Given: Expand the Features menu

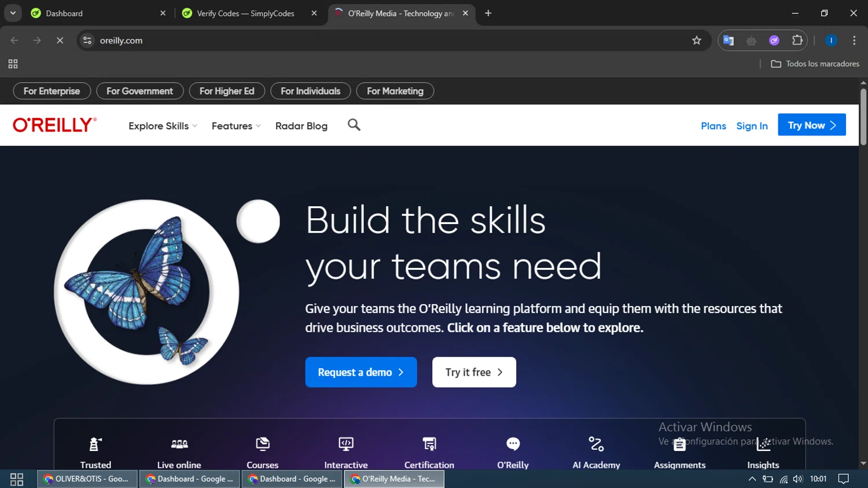Looking at the screenshot, I should pyautogui.click(x=236, y=126).
